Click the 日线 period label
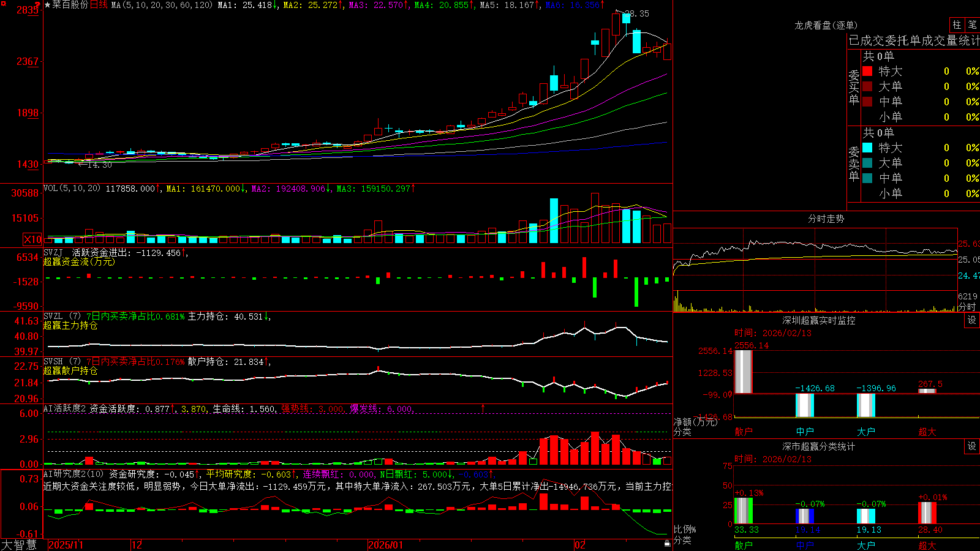Screen dimensions: 980x551 pyautogui.click(x=99, y=5)
